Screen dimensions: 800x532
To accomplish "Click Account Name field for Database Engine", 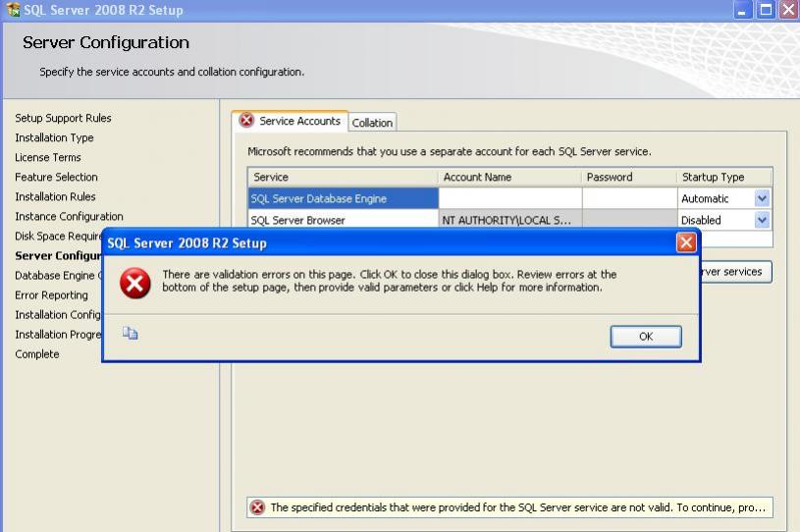I will [x=509, y=198].
